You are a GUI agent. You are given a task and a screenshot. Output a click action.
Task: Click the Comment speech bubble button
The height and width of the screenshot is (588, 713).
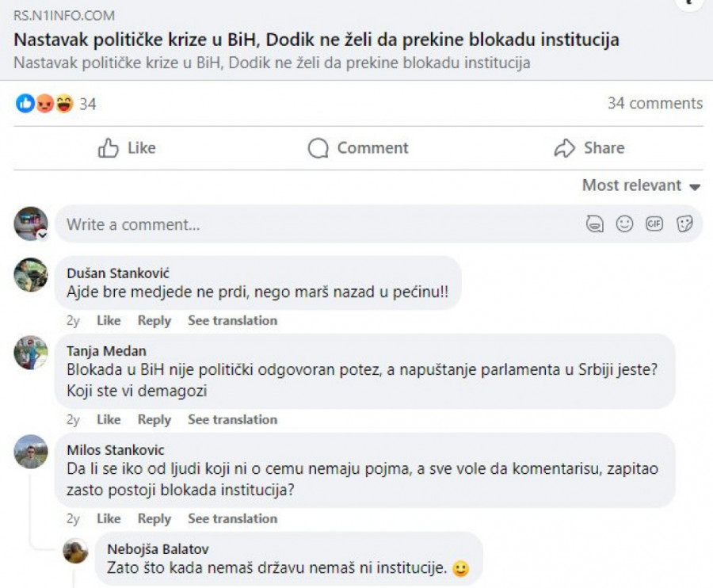pos(358,148)
